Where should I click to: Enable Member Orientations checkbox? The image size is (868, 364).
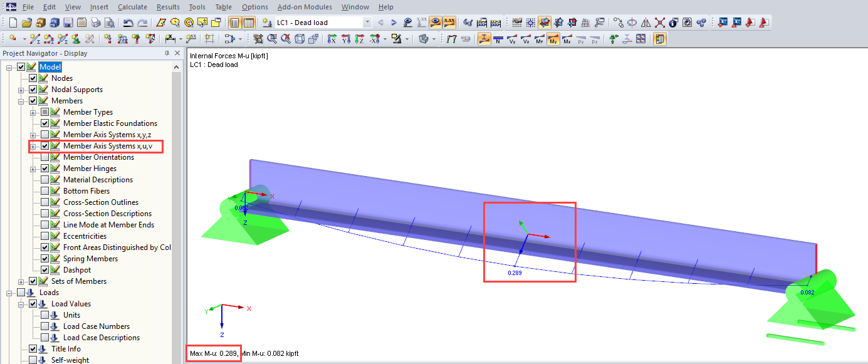[x=44, y=157]
